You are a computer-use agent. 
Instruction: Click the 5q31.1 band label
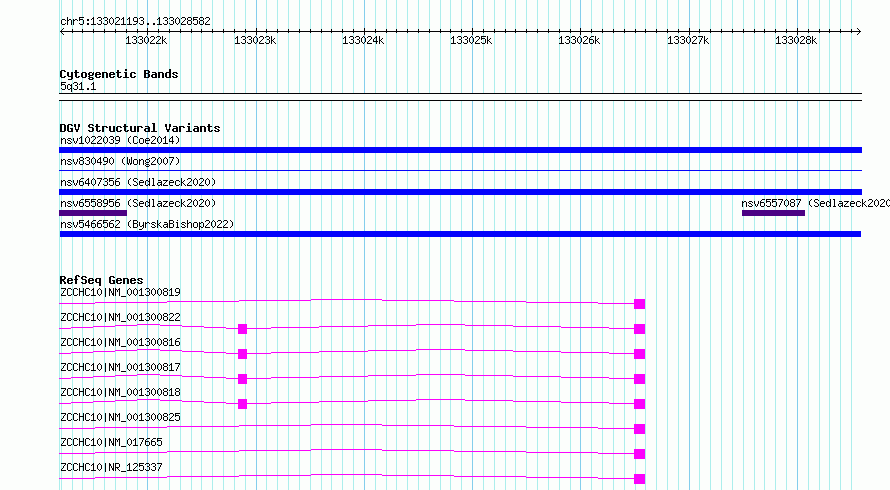(x=78, y=86)
